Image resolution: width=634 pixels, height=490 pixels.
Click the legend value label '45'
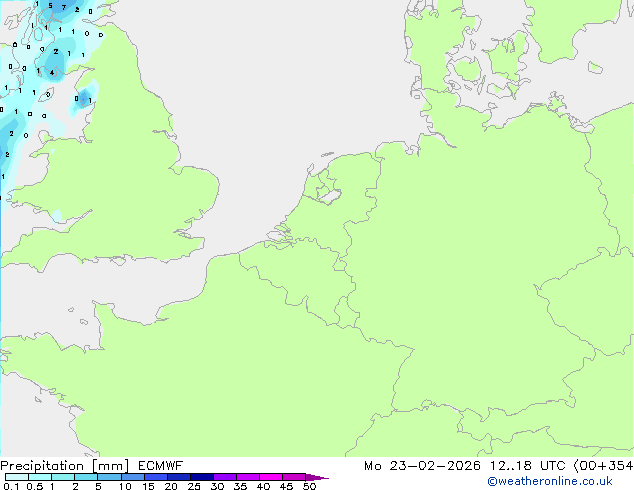point(286,486)
